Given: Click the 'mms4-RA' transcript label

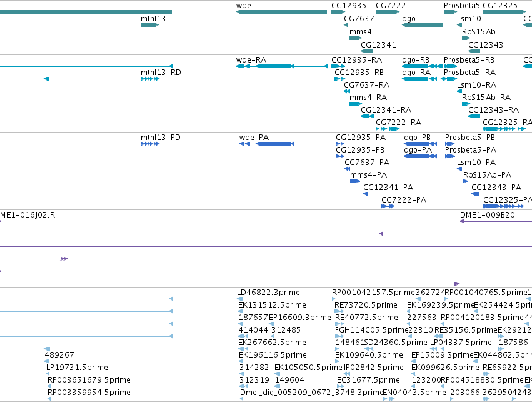Looking at the screenshot, I should pyautogui.click(x=368, y=98).
